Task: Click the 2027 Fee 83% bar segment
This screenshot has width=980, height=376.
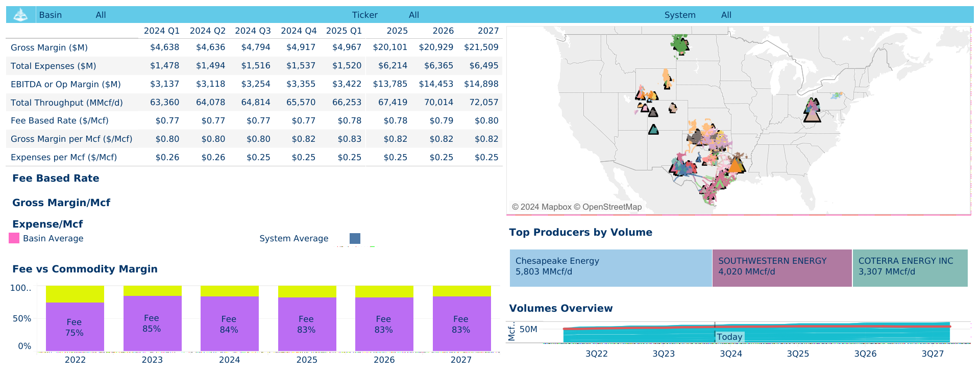Action: point(461,324)
